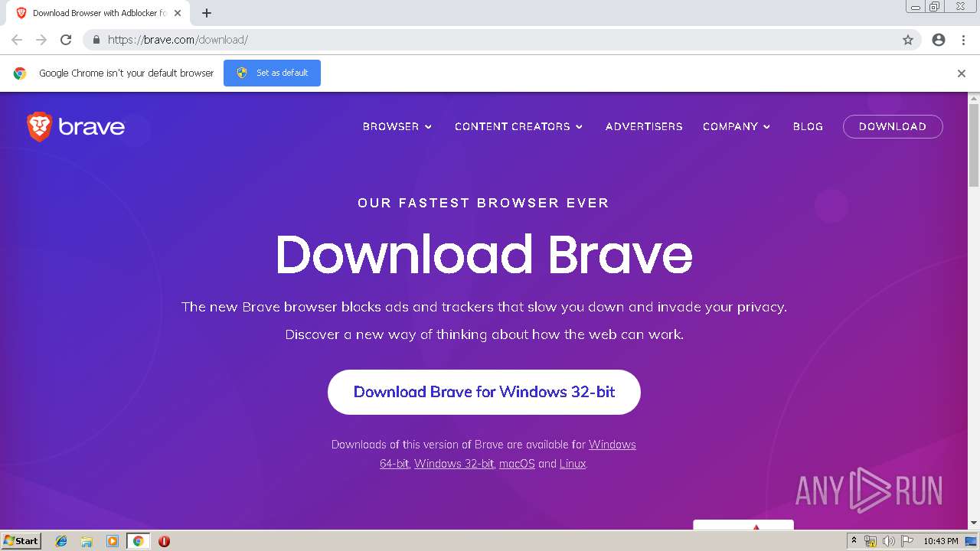Click the browser forward arrow
Screen dimensions: 980x551
[41, 40]
